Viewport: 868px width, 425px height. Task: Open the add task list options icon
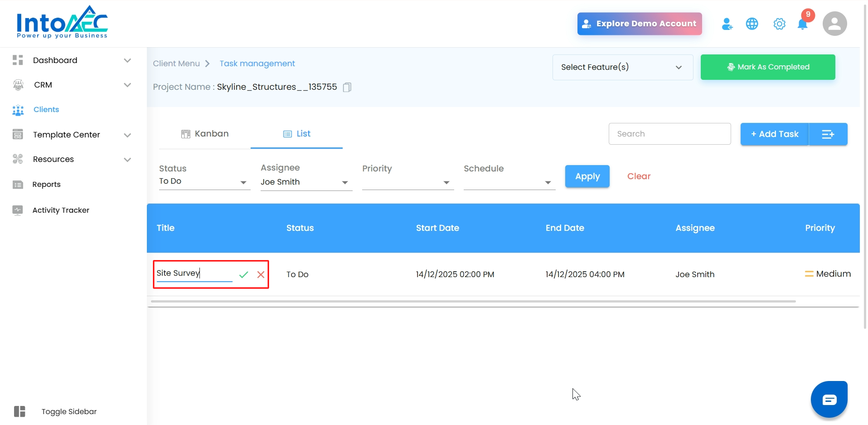tap(828, 134)
